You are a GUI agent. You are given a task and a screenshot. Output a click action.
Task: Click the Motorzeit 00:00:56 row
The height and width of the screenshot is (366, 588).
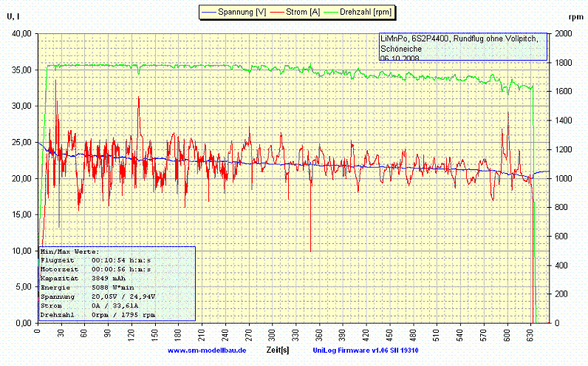(x=95, y=270)
